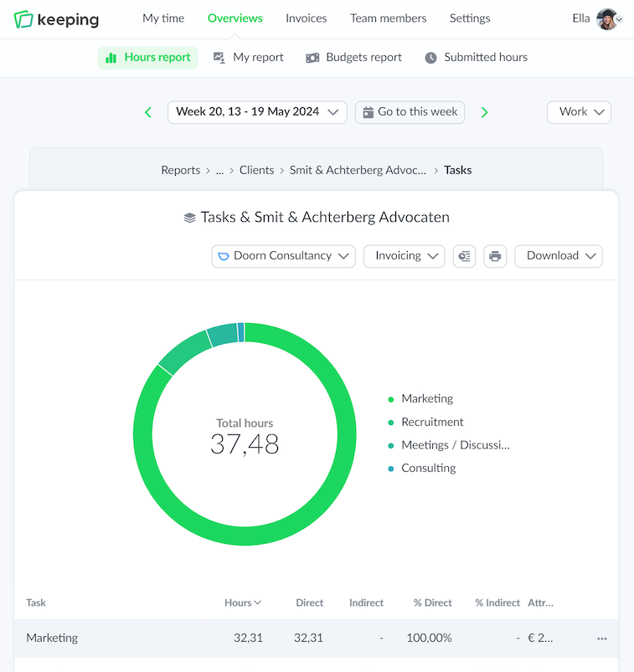Open the Overviews tab
The height and width of the screenshot is (672, 634).
[235, 18]
